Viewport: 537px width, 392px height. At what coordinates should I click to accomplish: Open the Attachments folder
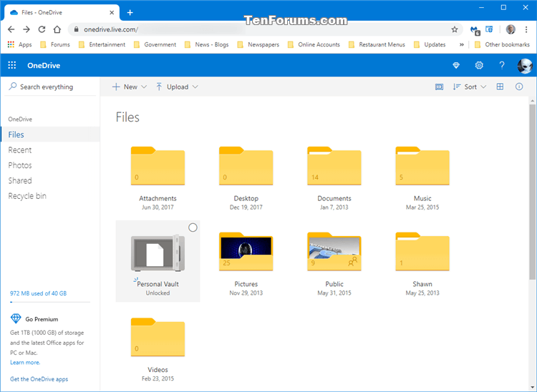click(x=158, y=166)
